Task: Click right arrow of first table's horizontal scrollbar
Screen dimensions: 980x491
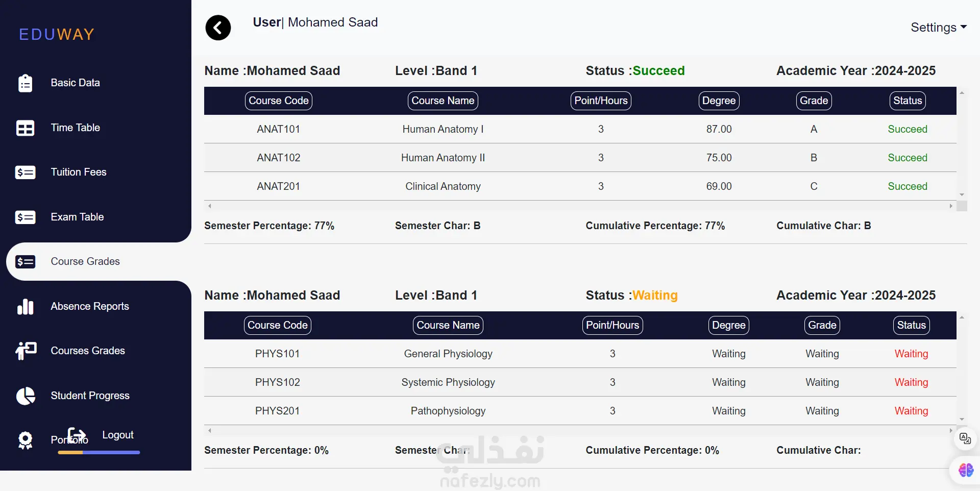Action: pos(951,206)
